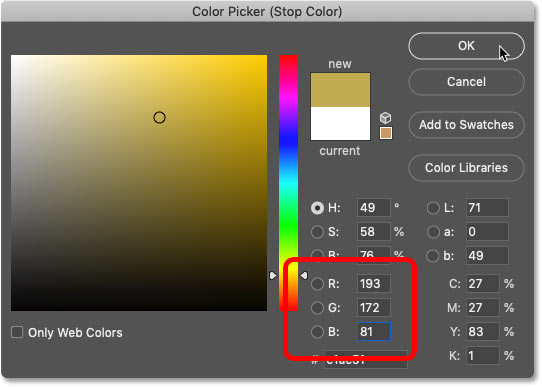The height and width of the screenshot is (387, 542).
Task: Select the R red radio button
Action: [317, 284]
